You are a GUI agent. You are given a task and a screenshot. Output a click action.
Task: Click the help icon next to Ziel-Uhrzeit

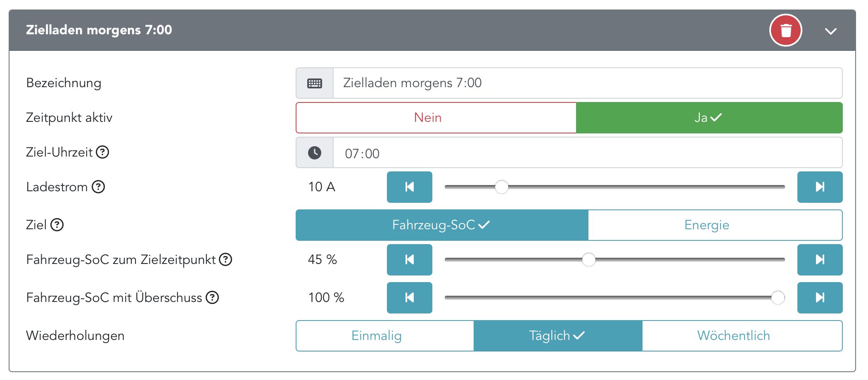pos(102,152)
